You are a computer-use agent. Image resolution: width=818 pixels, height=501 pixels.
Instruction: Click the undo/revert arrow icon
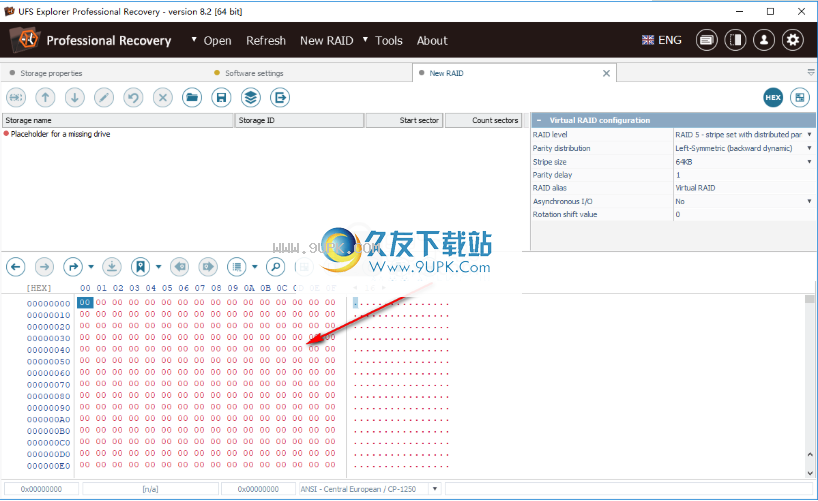click(x=134, y=98)
